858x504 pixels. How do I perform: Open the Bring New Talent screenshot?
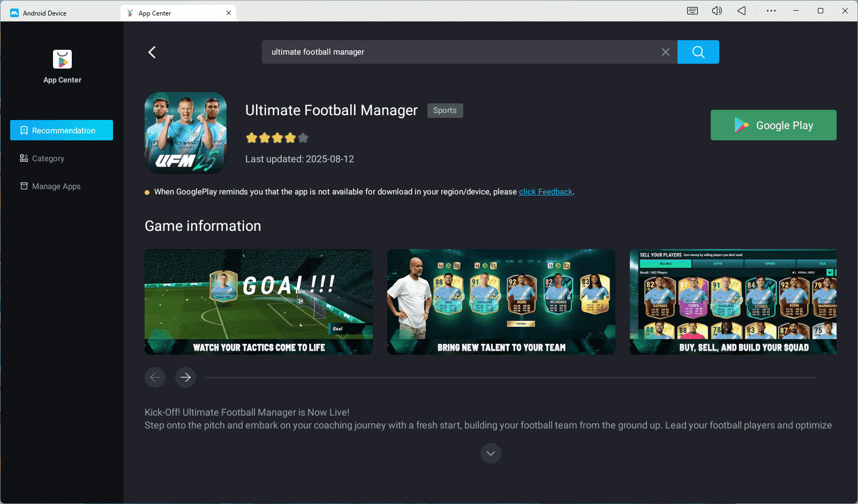click(x=501, y=302)
